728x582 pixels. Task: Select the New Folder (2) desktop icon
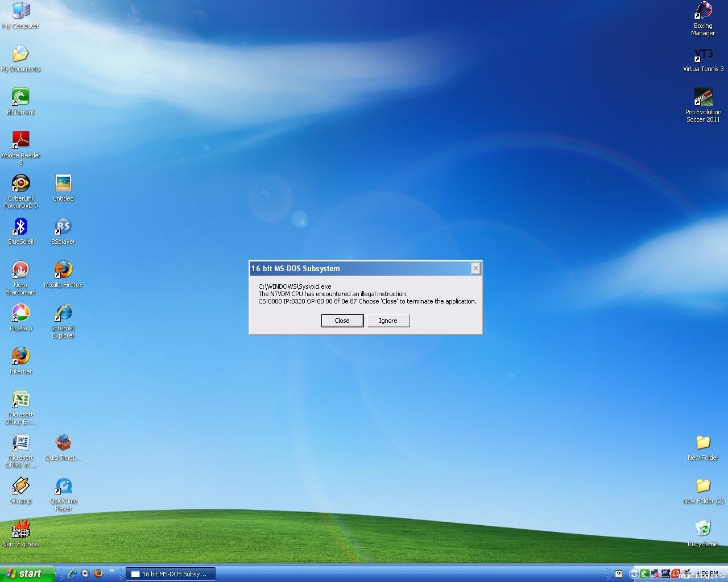(703, 490)
